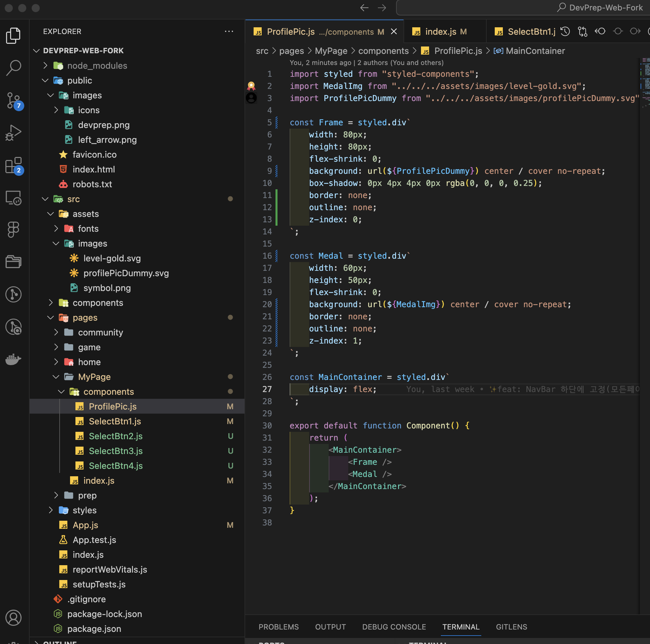This screenshot has height=644, width=650.
Task: Open the Search view in activity bar
Action: pyautogui.click(x=13, y=68)
